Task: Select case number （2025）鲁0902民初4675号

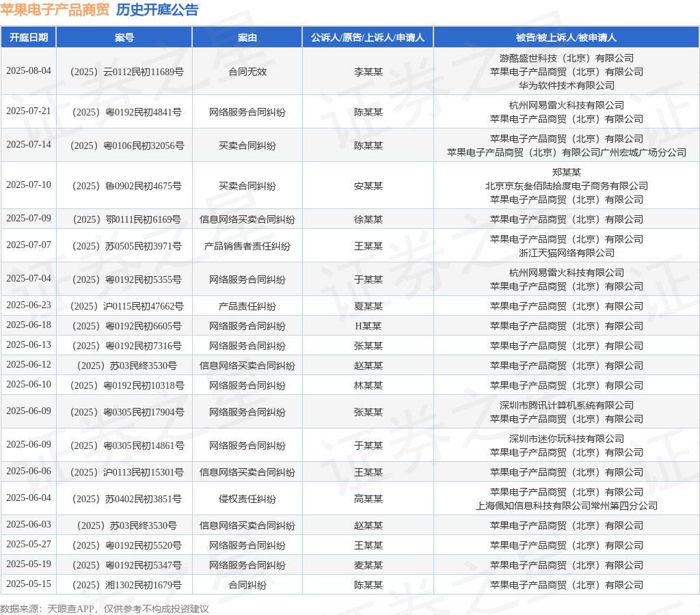Action: (x=126, y=186)
